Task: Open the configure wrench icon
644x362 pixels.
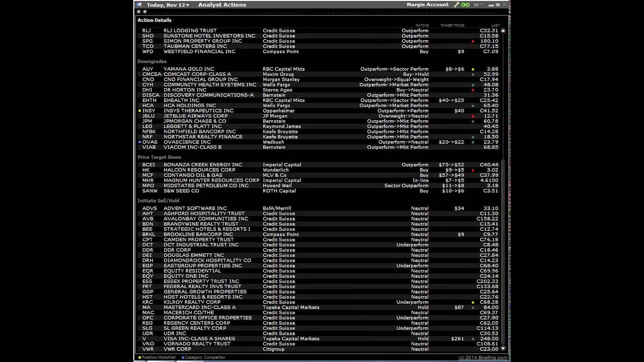Action: pyautogui.click(x=456, y=5)
